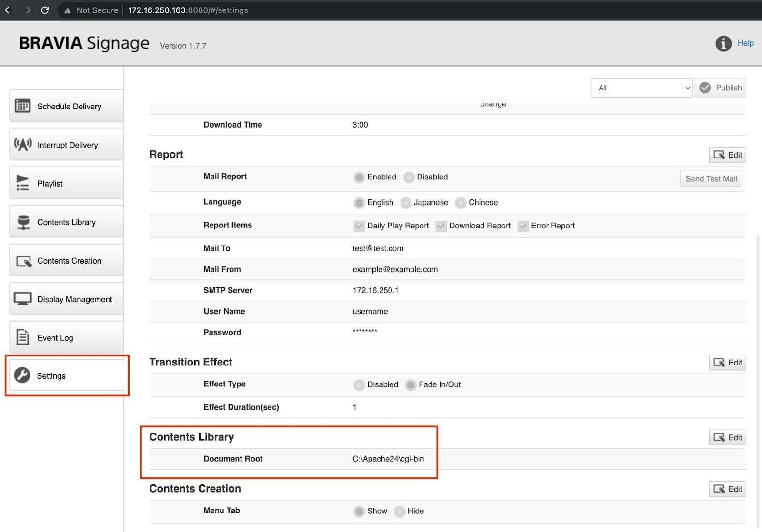The width and height of the screenshot is (762, 532).
Task: Choose Hide for the Menu Tab
Action: (x=399, y=511)
